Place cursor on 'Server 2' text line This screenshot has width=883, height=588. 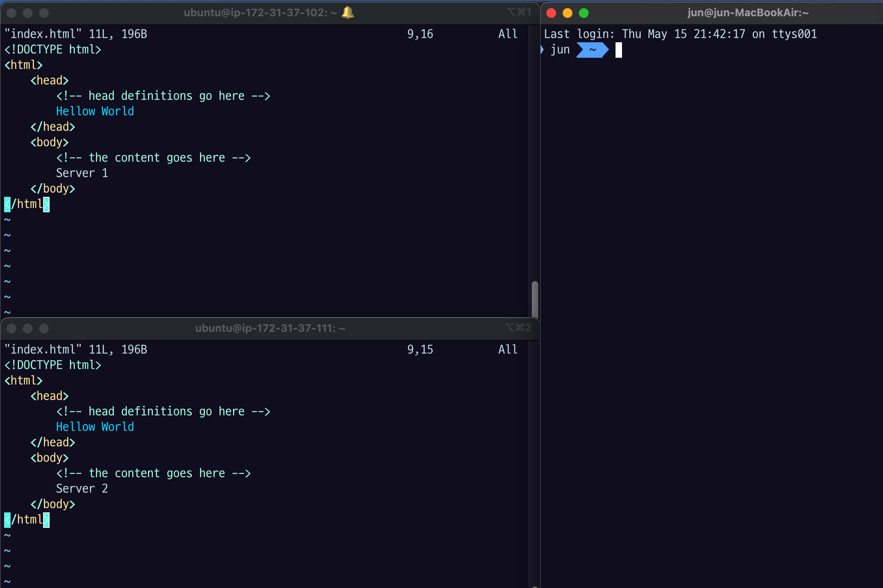(82, 489)
